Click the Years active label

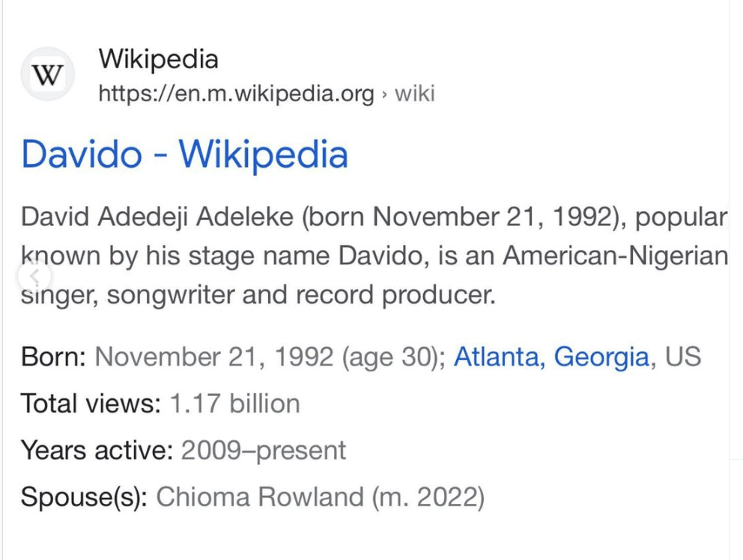(x=97, y=450)
